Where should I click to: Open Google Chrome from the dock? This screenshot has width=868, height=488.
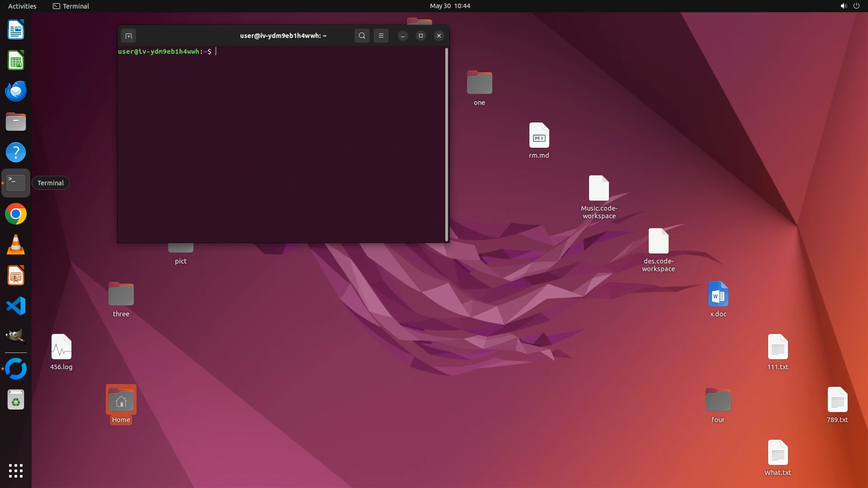pyautogui.click(x=16, y=214)
